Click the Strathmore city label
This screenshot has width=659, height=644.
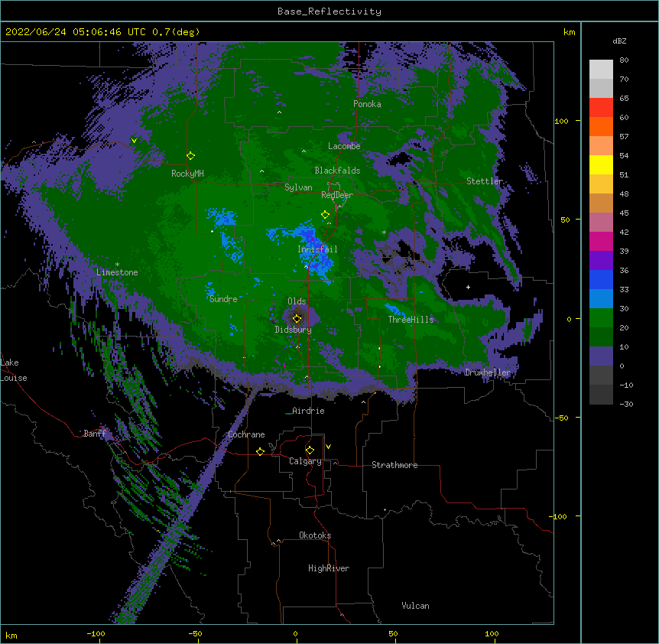(x=394, y=465)
